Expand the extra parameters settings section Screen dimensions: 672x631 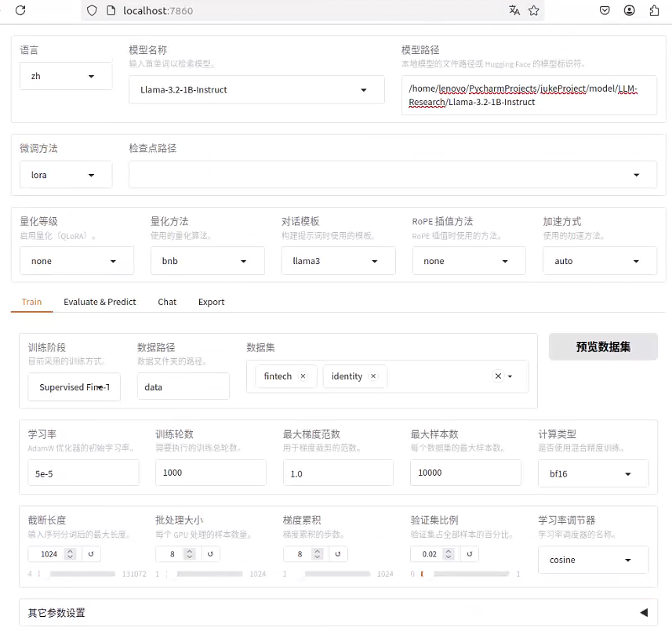tap(644, 612)
